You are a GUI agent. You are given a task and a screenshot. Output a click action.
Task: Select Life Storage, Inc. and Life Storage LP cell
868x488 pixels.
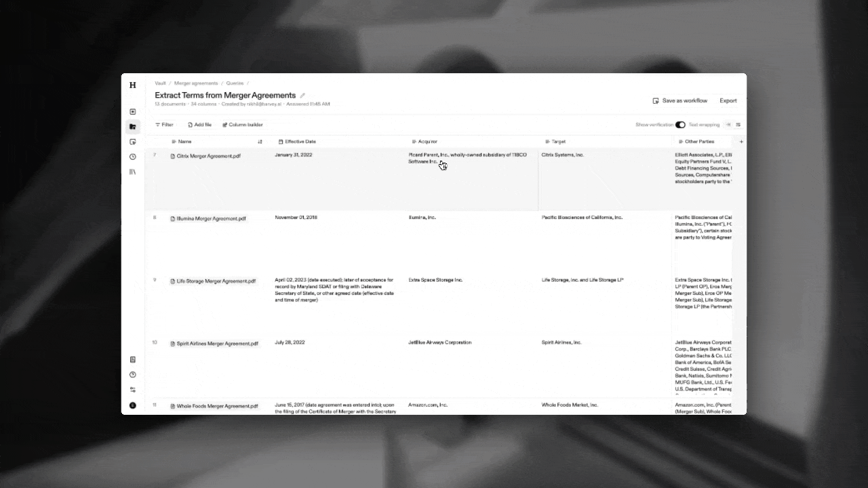coord(605,304)
